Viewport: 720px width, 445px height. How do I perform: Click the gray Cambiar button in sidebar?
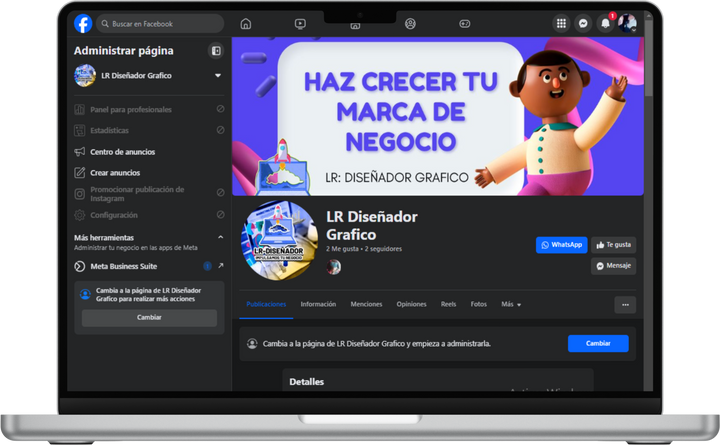click(149, 317)
